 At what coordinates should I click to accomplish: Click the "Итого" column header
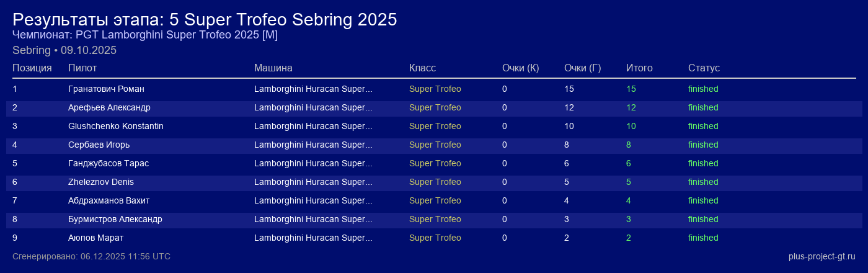tap(639, 68)
